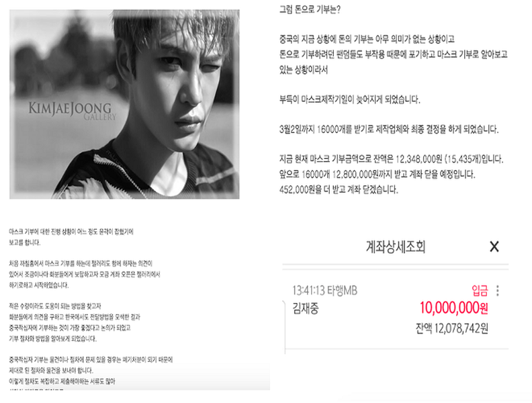Click the red 입금 label

point(480,291)
